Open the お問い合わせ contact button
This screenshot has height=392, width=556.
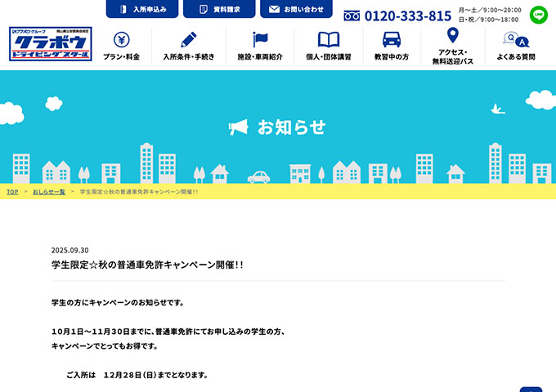[296, 9]
